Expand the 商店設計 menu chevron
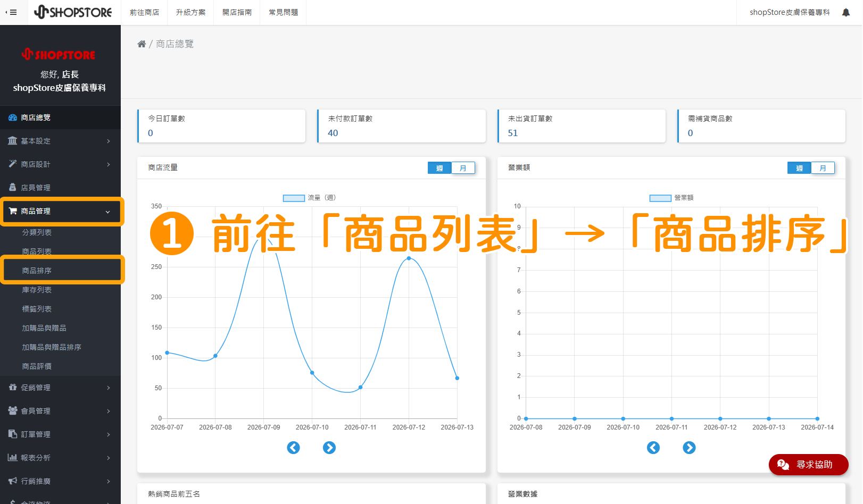863x504 pixels. [109, 164]
